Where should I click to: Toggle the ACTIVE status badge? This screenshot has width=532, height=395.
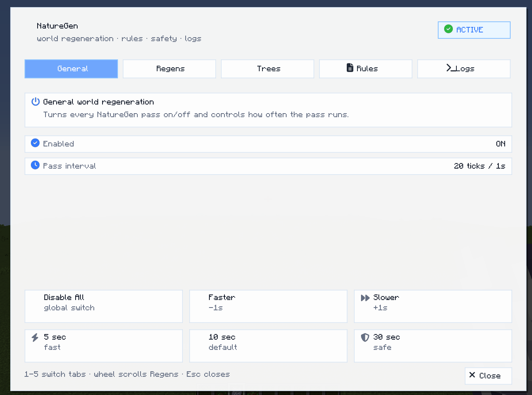(474, 30)
